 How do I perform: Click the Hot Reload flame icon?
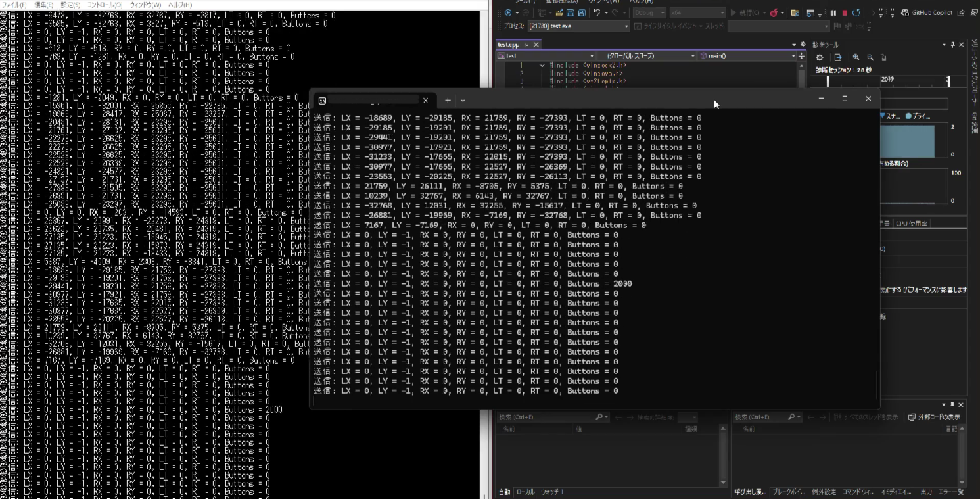pos(774,12)
